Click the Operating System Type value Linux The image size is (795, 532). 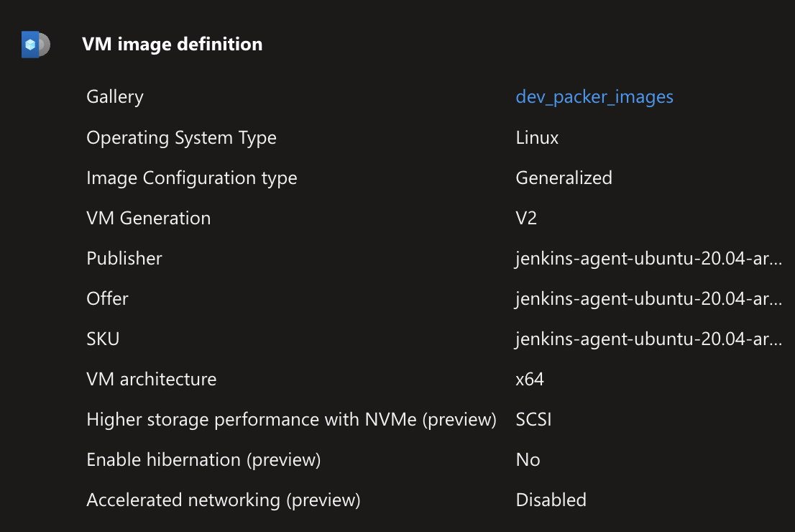(x=536, y=137)
